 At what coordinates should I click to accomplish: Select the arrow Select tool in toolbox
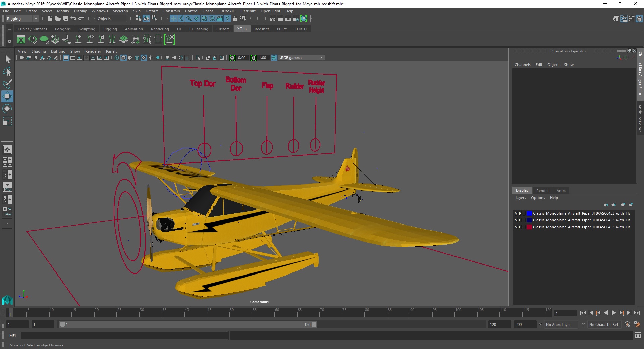(7, 59)
